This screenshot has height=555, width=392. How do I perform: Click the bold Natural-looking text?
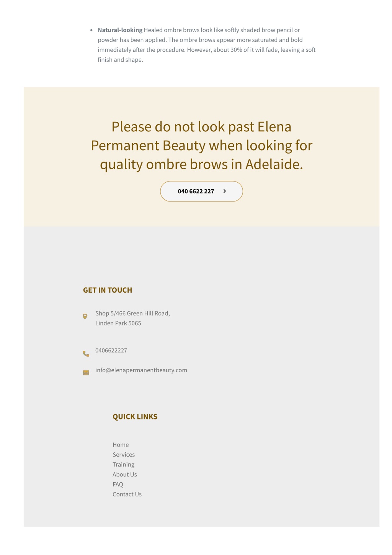click(x=120, y=30)
